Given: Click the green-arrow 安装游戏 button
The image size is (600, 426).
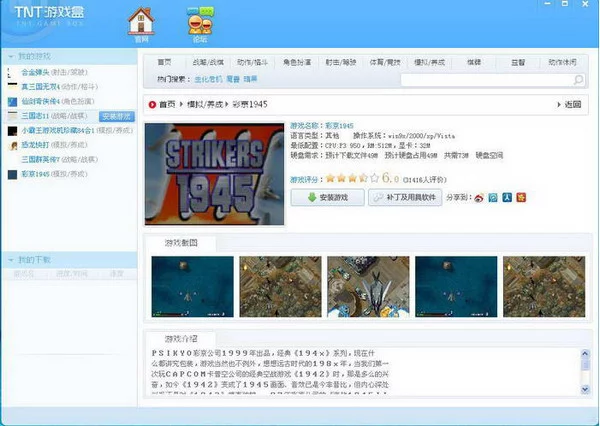Looking at the screenshot, I should point(328,197).
